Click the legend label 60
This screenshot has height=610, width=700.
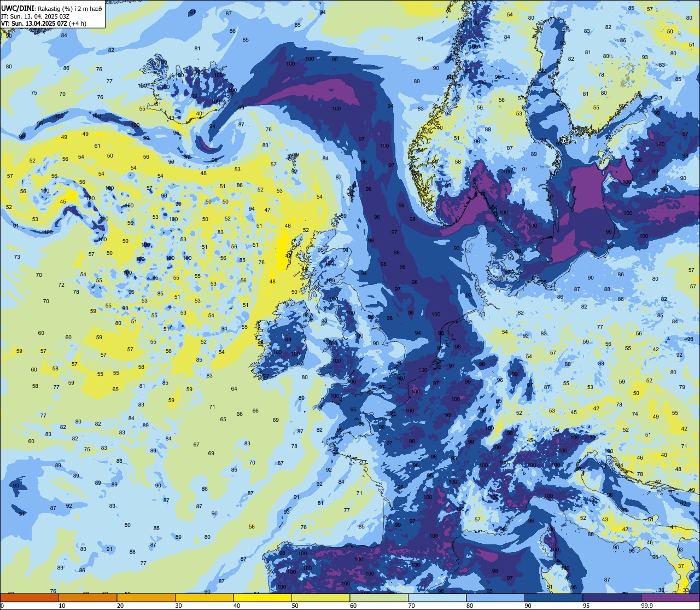[x=353, y=606]
